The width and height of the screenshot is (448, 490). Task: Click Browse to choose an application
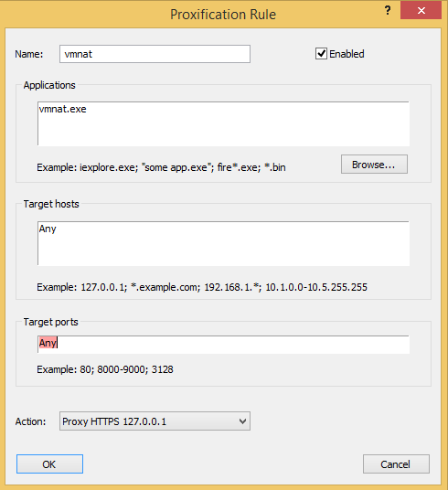pos(374,164)
